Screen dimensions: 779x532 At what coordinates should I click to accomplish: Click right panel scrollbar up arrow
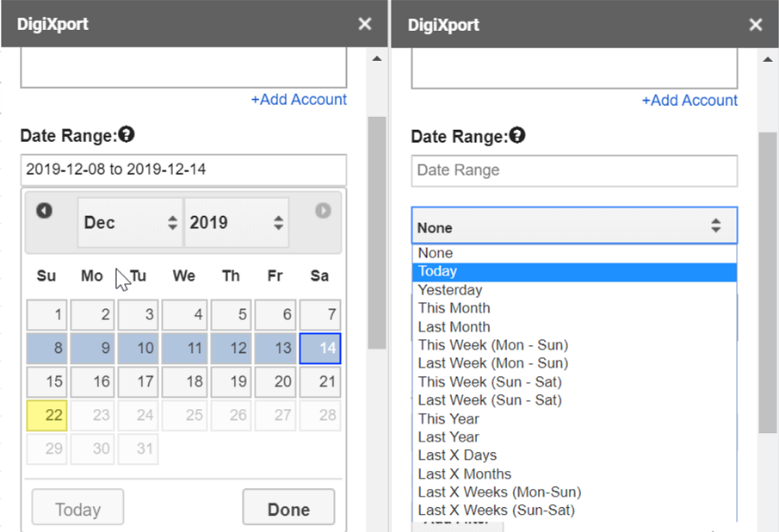click(768, 59)
